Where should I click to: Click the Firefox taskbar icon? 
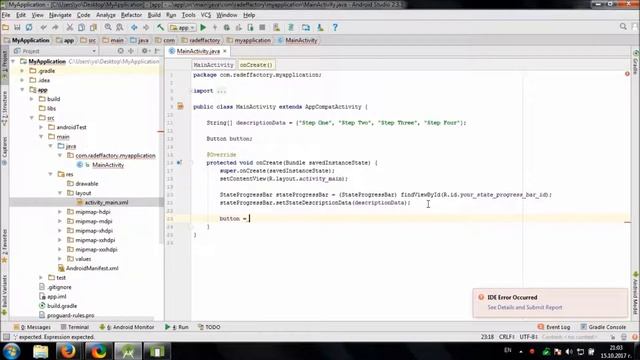tap(68, 351)
